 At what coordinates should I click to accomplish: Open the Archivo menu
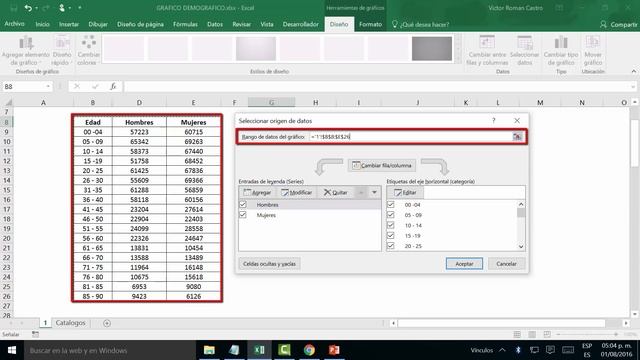pyautogui.click(x=14, y=24)
